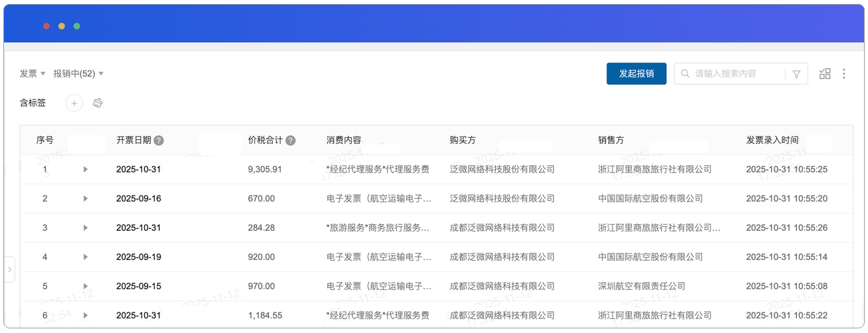Screen dimensions: 868x333
Task: Switch view with the grid layout icon
Action: (825, 74)
